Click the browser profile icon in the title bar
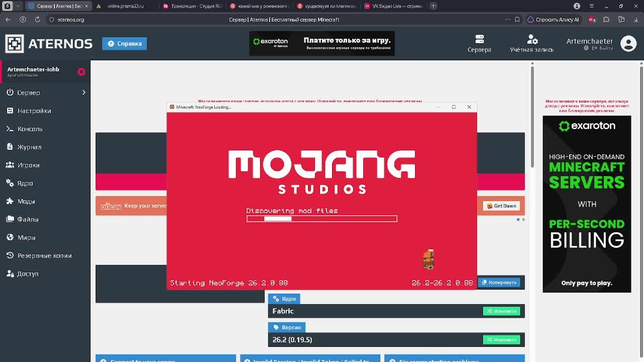Screen dimensions: 644x362 pos(577,6)
